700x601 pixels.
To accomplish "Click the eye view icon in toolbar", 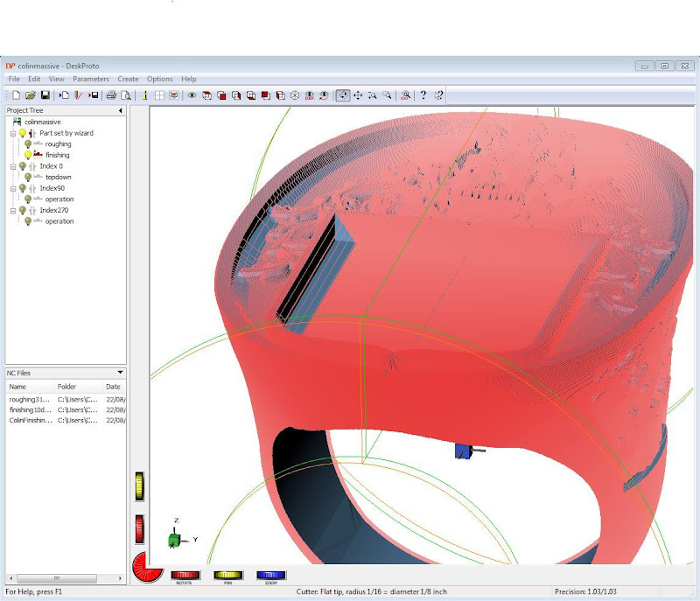I will click(x=192, y=94).
